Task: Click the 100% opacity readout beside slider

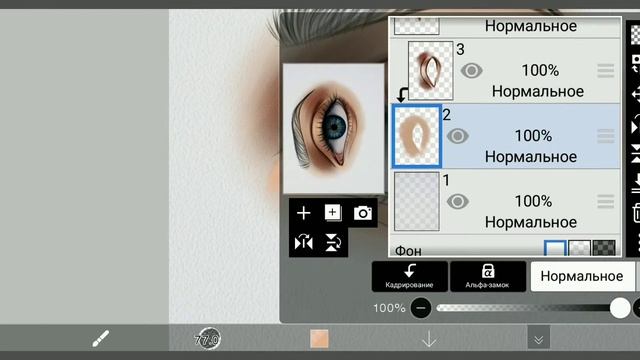Action: tap(389, 308)
